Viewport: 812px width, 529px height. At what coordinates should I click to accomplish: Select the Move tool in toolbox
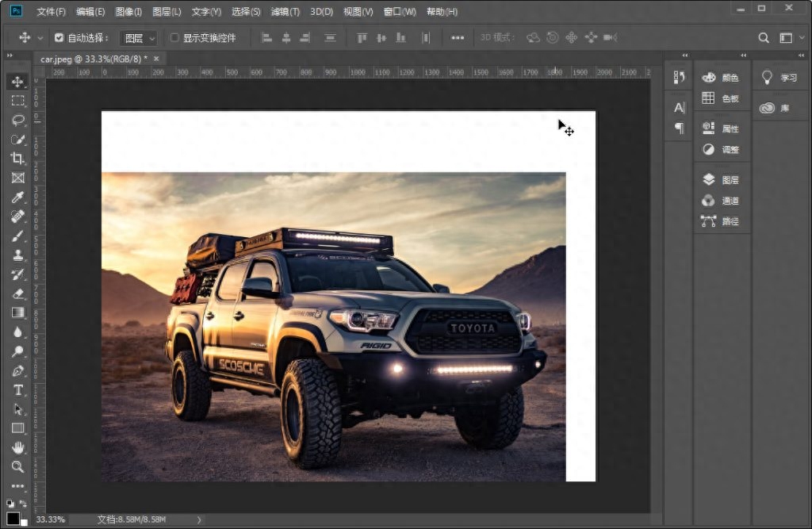(x=17, y=82)
